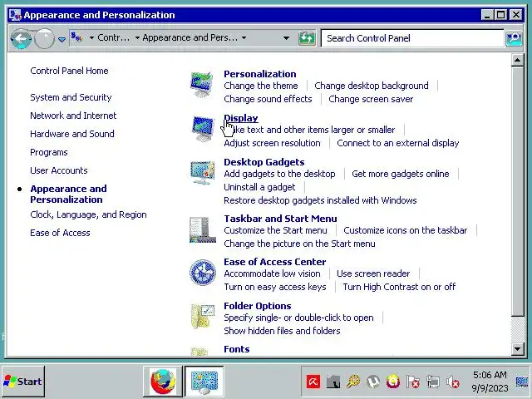Expand the arrow before Appearance and Pers... breadcrumb
Image resolution: width=532 pixels, height=399 pixels.
(137, 37)
